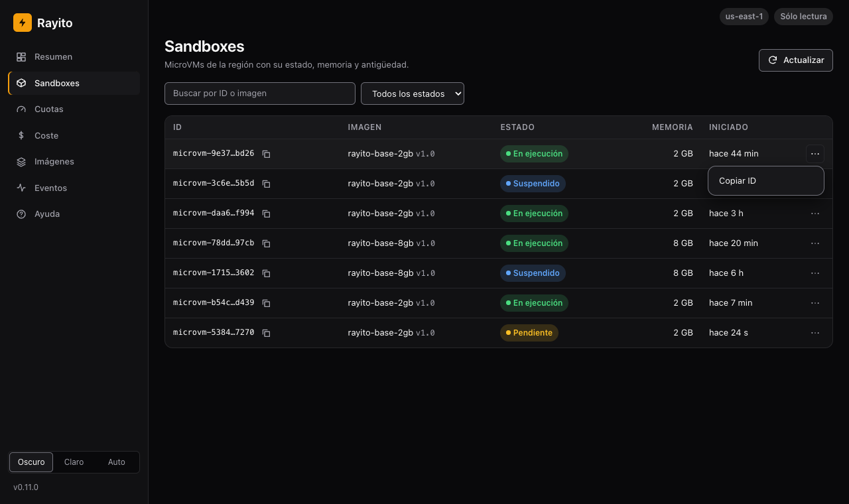Click the Rayito lightning bolt logo
849x504 pixels.
point(23,23)
